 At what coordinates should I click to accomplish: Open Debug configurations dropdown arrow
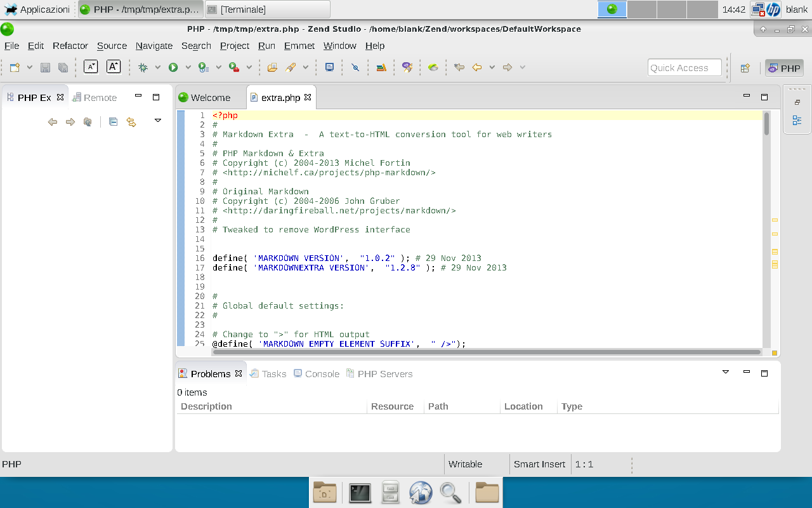coord(157,67)
